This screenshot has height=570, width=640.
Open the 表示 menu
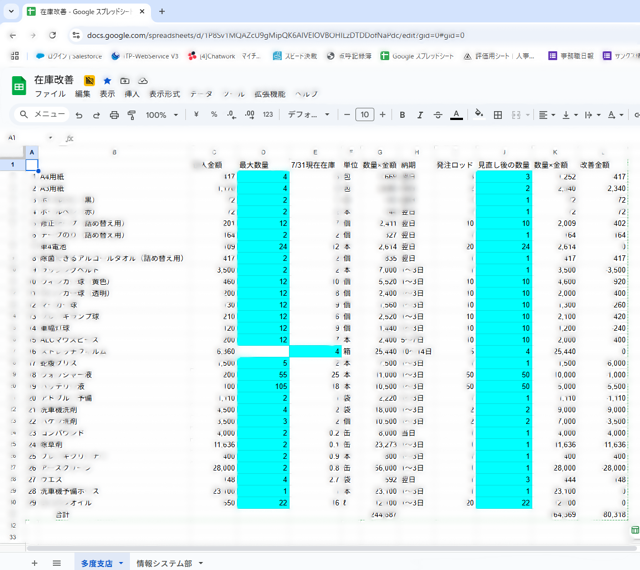click(107, 94)
